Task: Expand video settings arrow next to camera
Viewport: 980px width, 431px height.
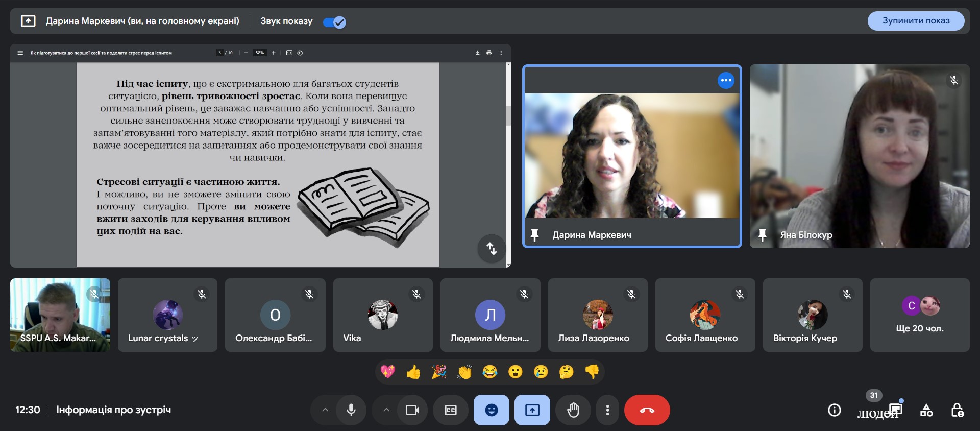Action: 386,410
